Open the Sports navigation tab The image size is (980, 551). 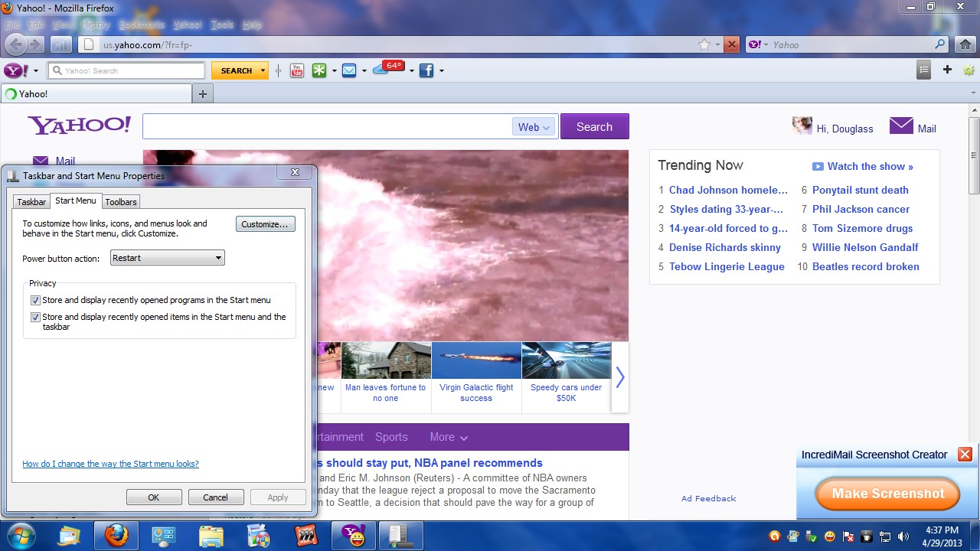point(391,437)
